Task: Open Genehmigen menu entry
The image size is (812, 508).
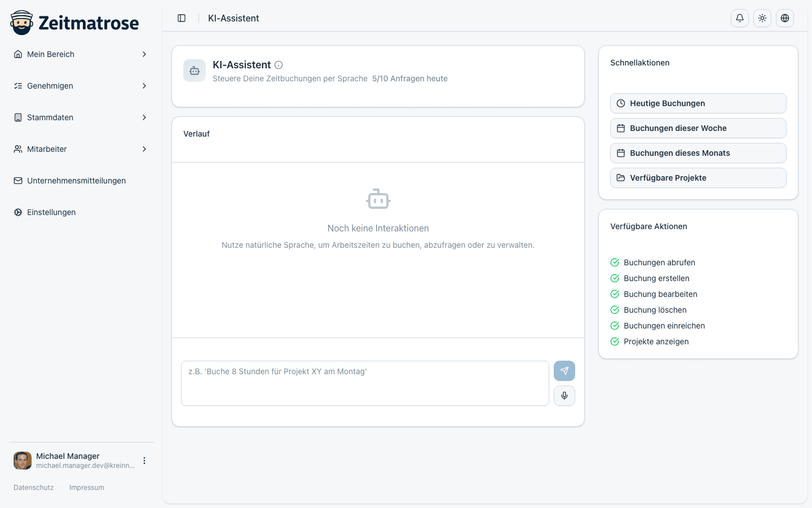Action: coord(81,86)
